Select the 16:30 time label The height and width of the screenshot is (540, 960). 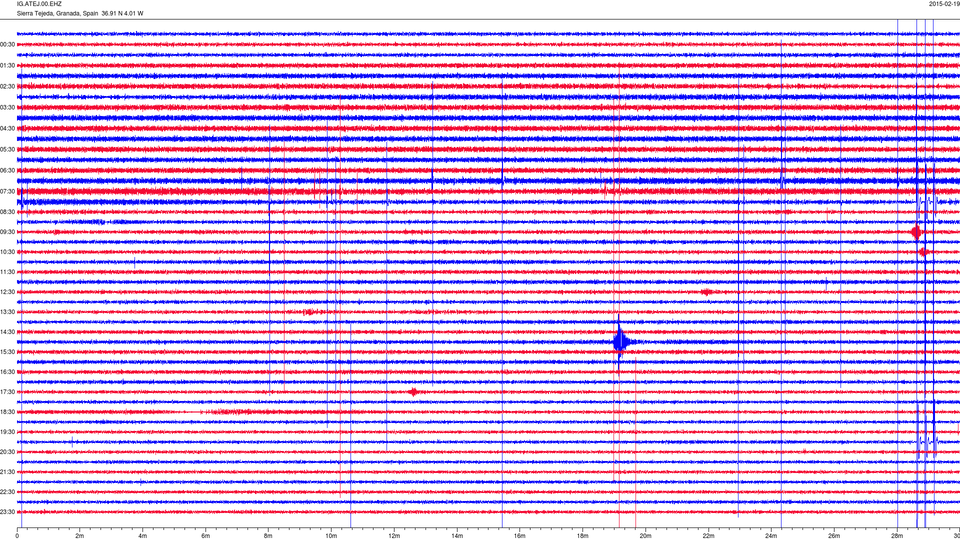pos(7,372)
